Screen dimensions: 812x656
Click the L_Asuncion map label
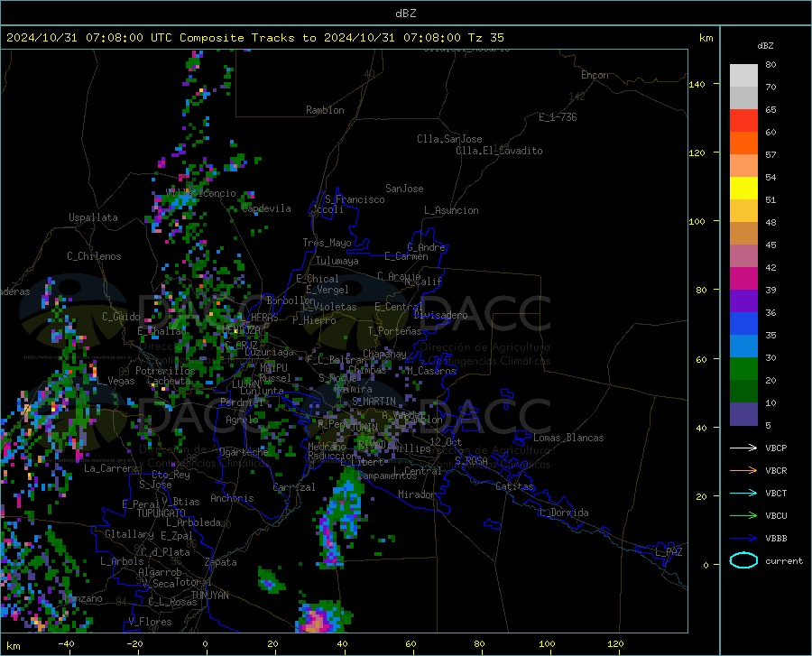[x=451, y=210]
